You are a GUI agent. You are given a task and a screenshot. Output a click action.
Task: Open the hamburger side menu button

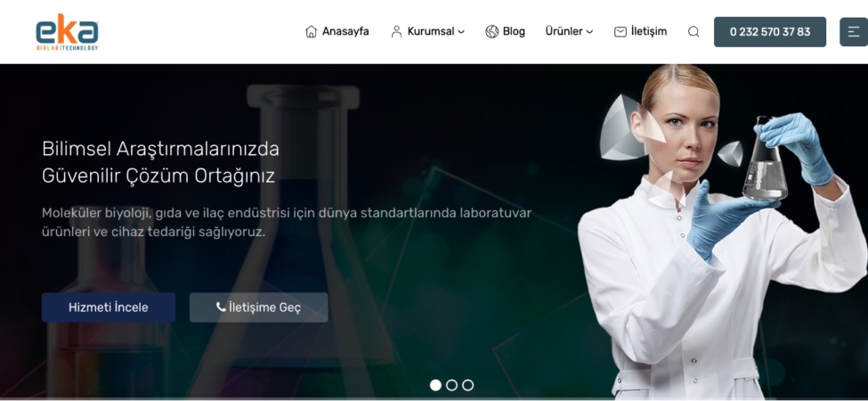(853, 32)
